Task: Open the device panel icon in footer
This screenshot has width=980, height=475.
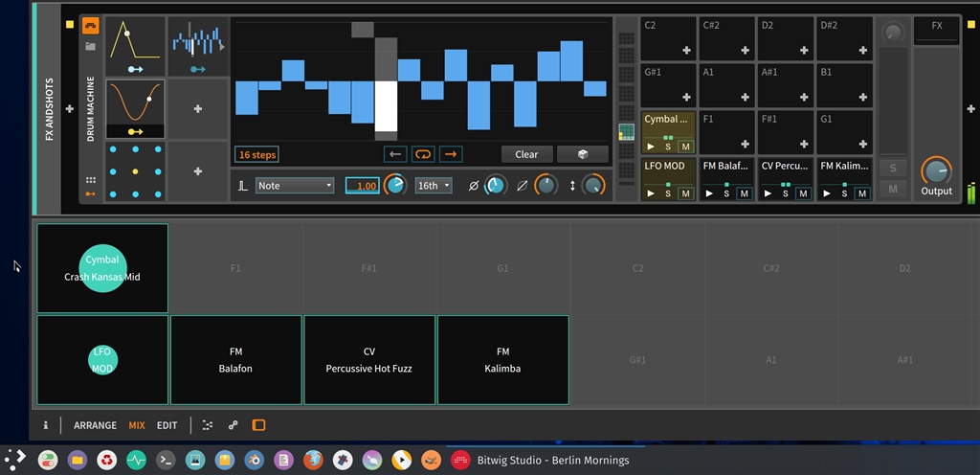Action: coord(258,425)
